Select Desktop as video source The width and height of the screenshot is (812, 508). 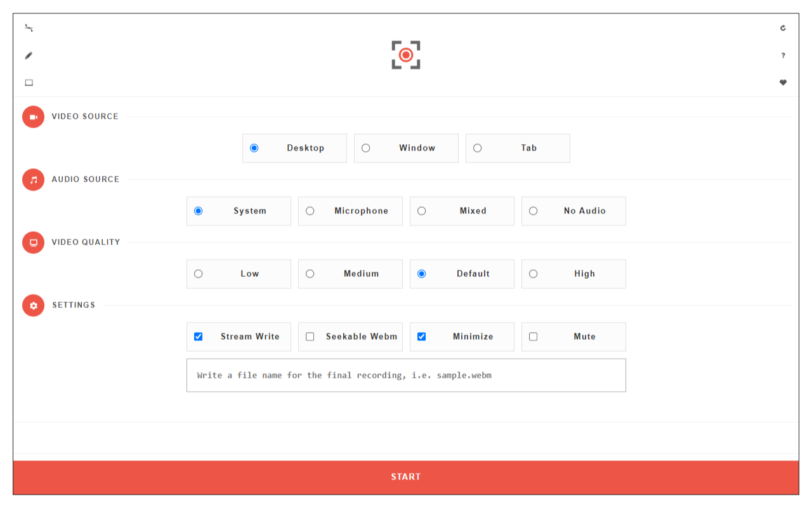click(x=294, y=148)
